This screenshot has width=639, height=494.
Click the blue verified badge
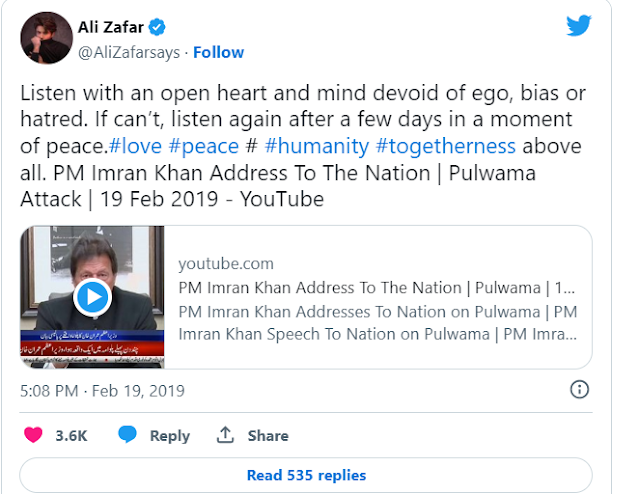157,27
